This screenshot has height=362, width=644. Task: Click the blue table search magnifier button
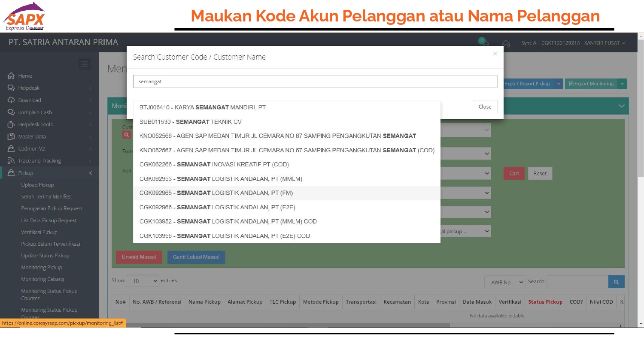[616, 282]
